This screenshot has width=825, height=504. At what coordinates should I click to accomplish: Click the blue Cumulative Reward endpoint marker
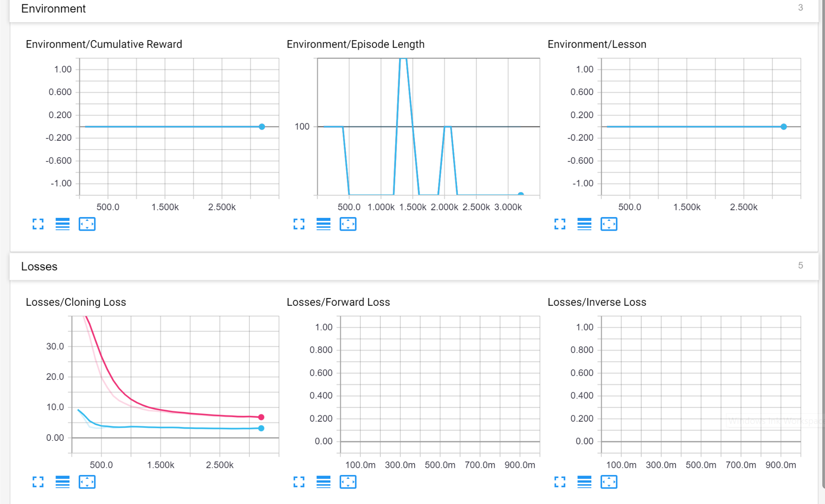262,127
